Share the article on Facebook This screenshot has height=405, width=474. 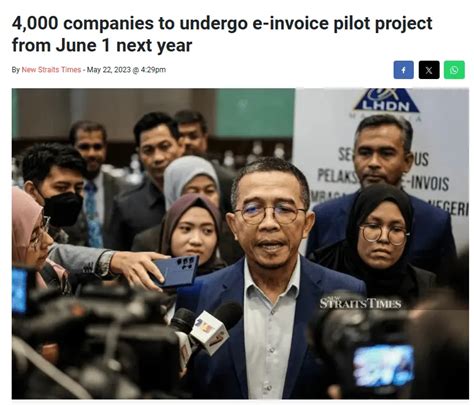click(403, 70)
